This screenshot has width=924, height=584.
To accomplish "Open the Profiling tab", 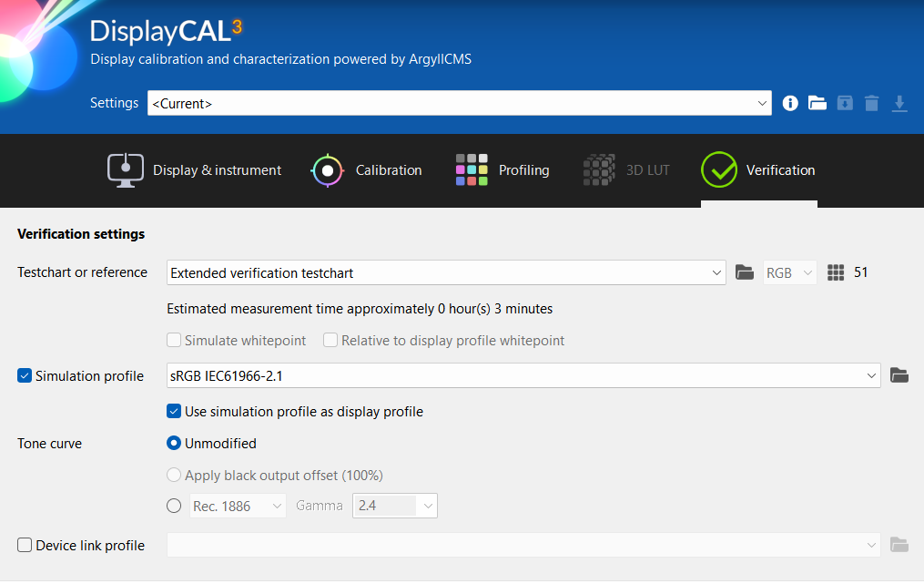I will click(x=503, y=170).
